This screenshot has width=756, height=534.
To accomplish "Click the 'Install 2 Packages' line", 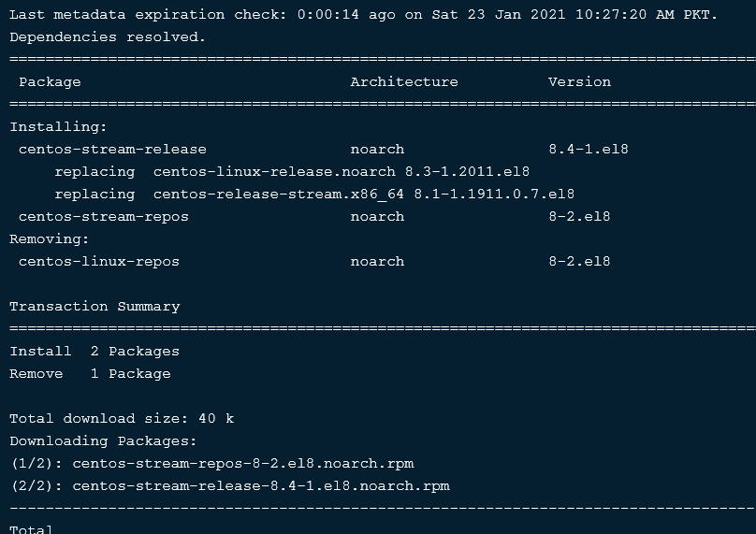I will coord(94,352).
